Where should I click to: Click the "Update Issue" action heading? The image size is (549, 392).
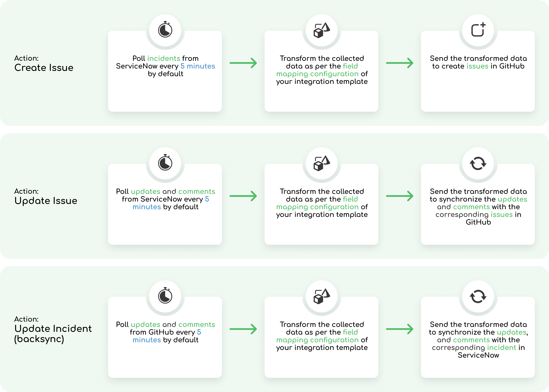click(x=46, y=201)
